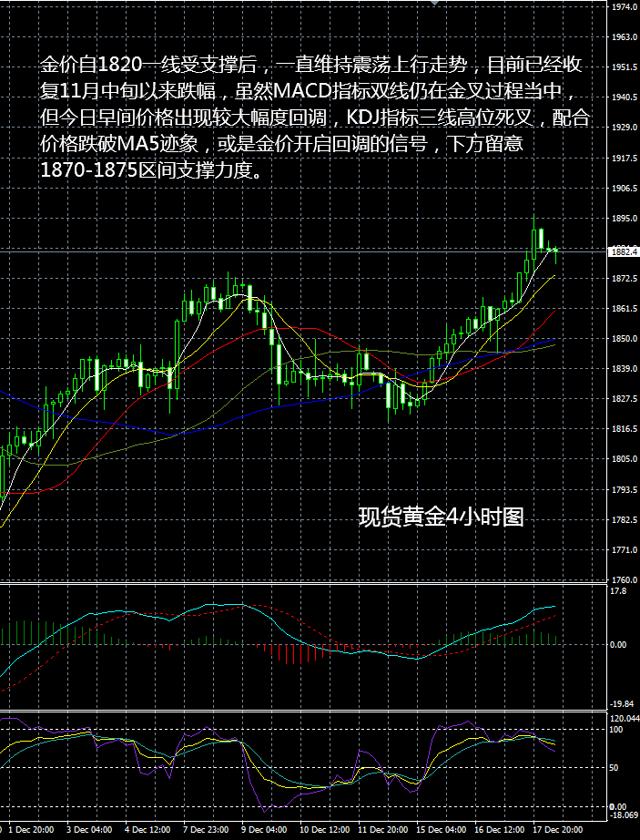The image size is (640, 840).
Task: Click price scale value 1760.0
Action: [x=625, y=579]
